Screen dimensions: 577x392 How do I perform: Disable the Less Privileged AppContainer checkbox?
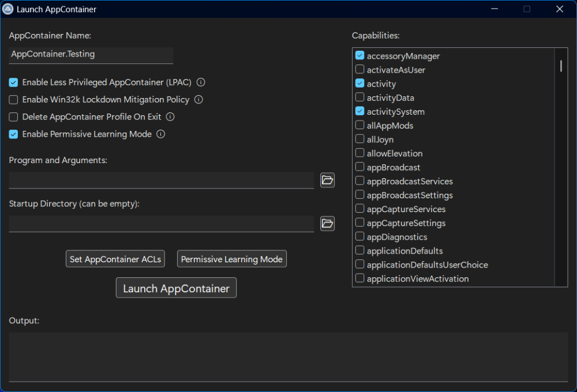pos(14,82)
